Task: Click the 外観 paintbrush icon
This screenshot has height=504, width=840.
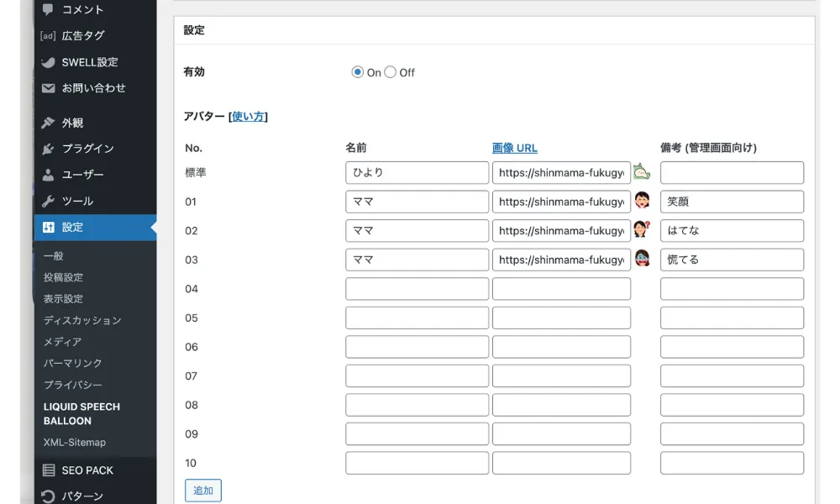Action: click(49, 123)
